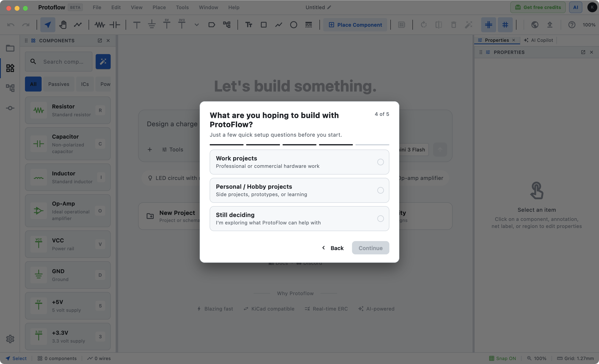Click the upload export icon
The width and height of the screenshot is (599, 364).
(x=550, y=25)
